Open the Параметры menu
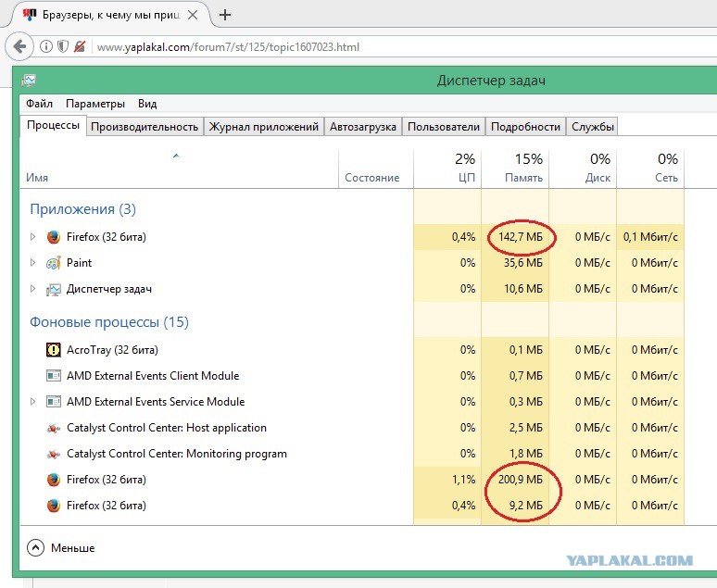This screenshot has height=588, width=717. (x=95, y=104)
